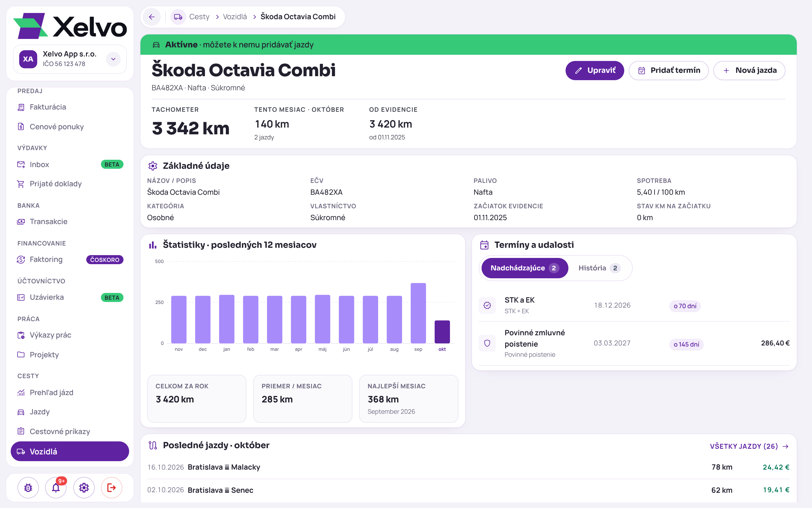Open the Bratislava Malacky trip row
The height and width of the screenshot is (508, 812).
click(x=468, y=467)
